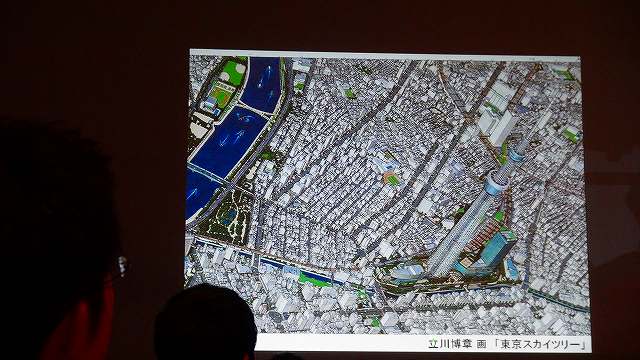
Task: Select the Skytree tower's upper observation deck
Action: pyautogui.click(x=517, y=155)
